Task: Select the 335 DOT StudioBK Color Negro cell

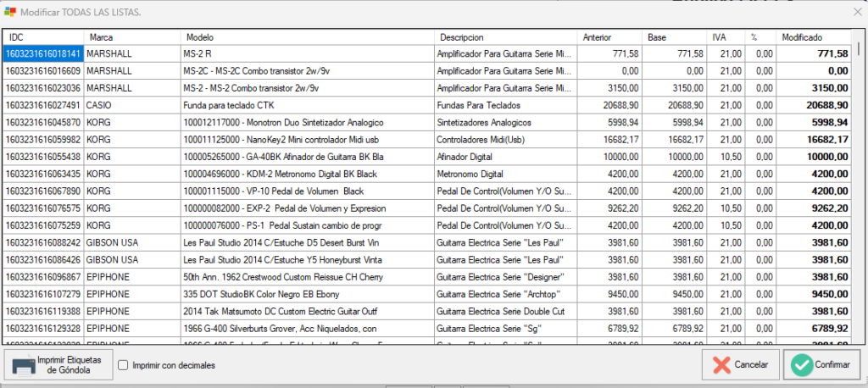Action: click(x=307, y=294)
